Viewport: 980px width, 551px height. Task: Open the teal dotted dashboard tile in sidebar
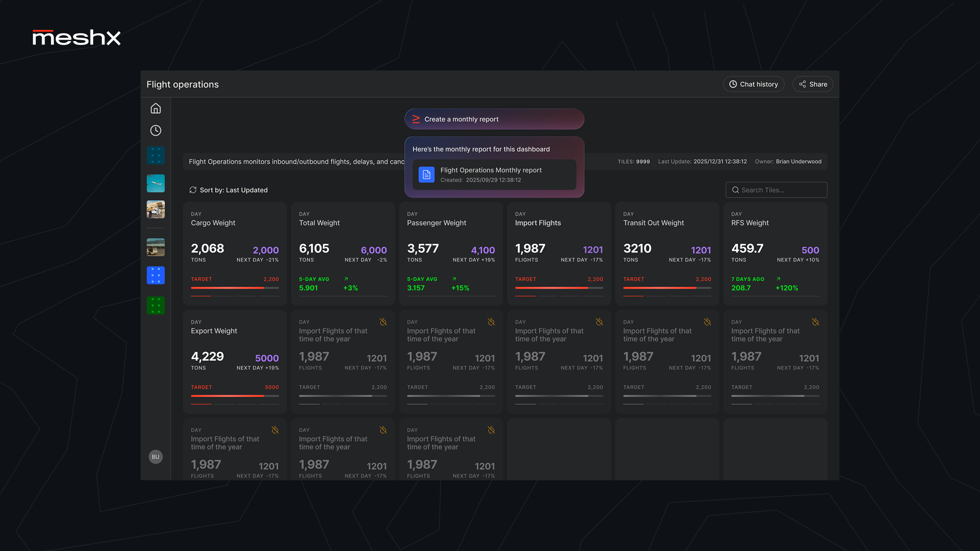(x=155, y=156)
